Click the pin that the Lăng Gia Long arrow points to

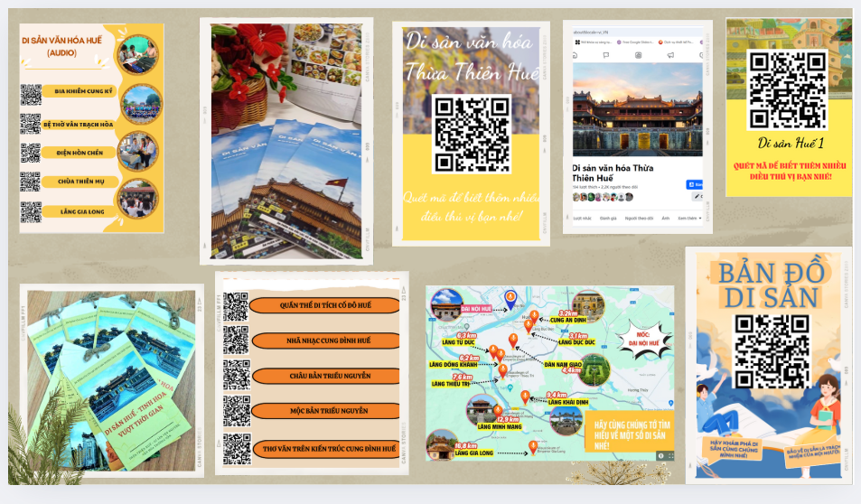(533, 448)
